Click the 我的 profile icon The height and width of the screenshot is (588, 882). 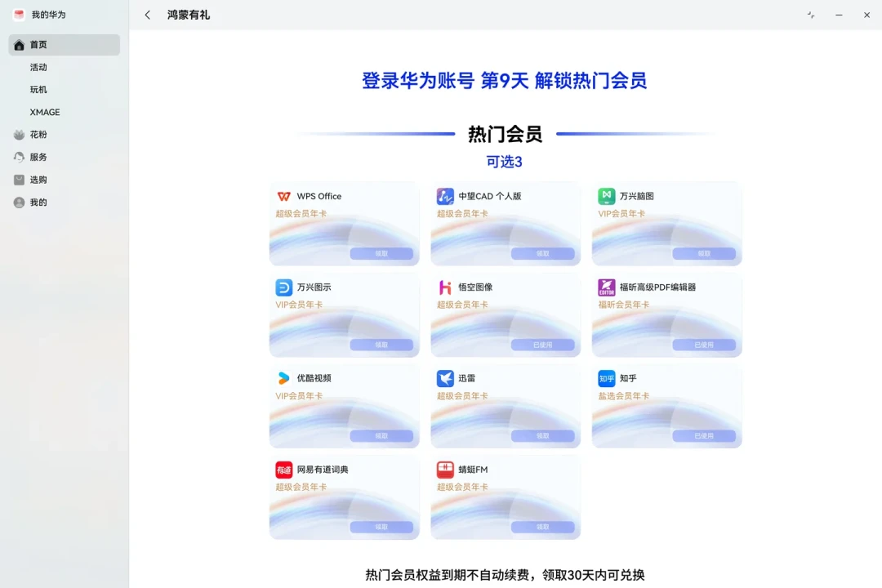pyautogui.click(x=19, y=203)
